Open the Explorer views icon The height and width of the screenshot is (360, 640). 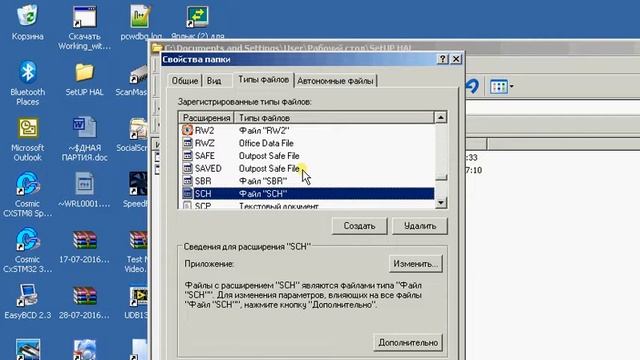(x=499, y=87)
